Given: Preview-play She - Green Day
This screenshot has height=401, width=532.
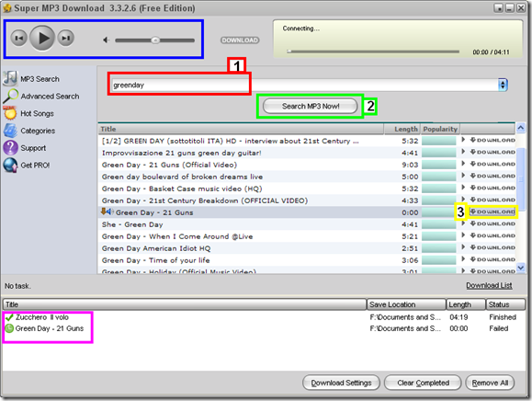Looking at the screenshot, I should pos(463,223).
